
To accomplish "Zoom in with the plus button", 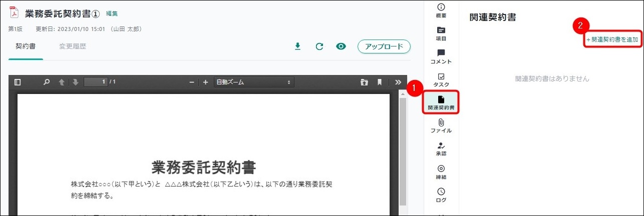I will 205,82.
